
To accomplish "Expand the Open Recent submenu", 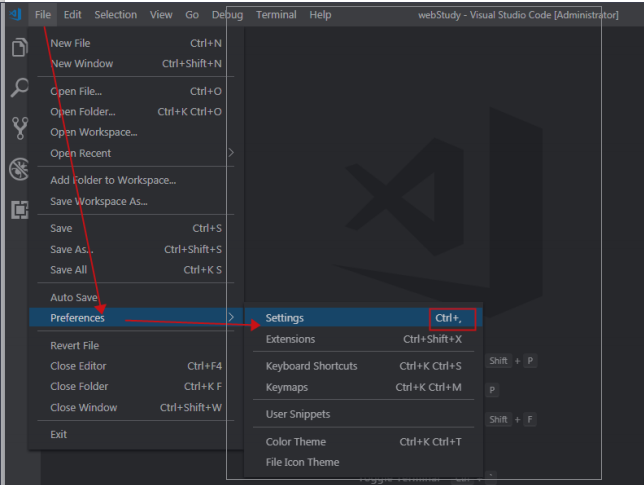I will (136, 153).
